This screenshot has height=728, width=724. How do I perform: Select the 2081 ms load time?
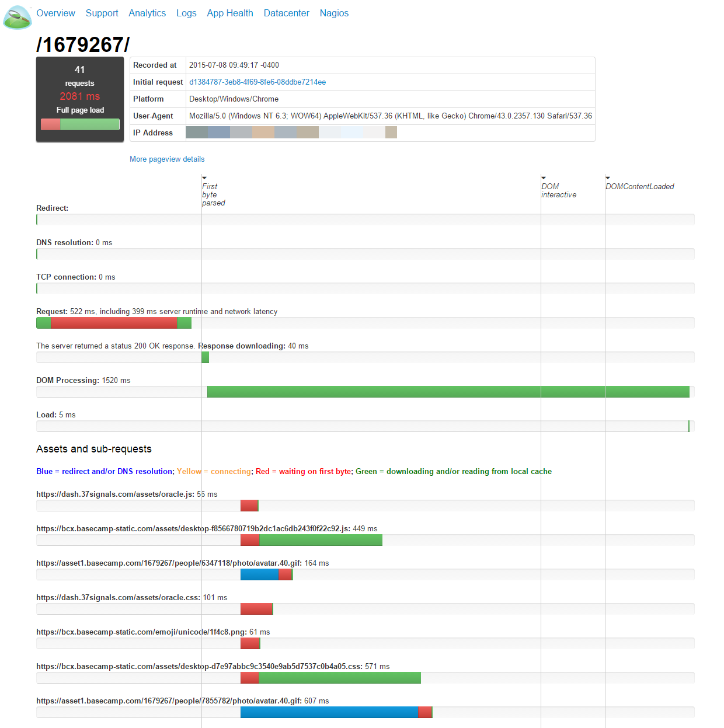[80, 96]
